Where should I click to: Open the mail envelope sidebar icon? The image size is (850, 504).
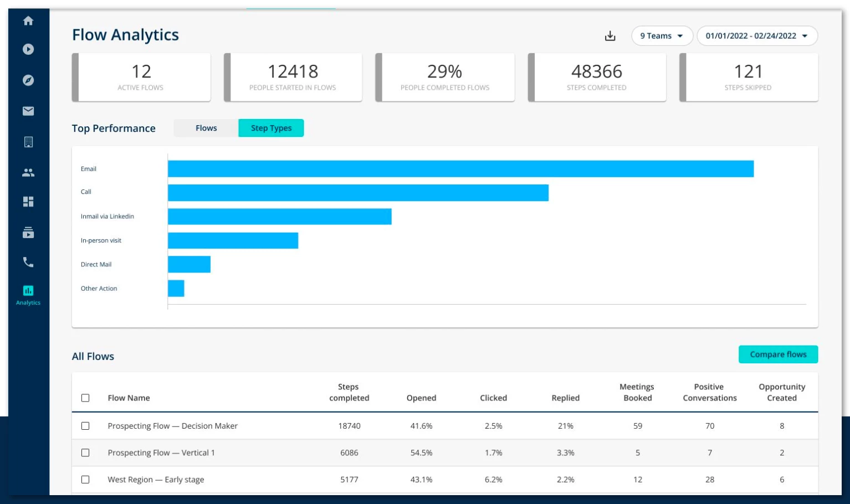point(28,111)
